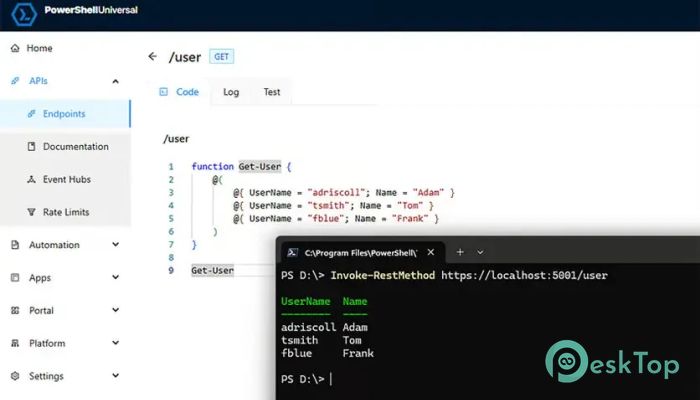Click the Apps layout icon
Image resolution: width=700 pixels, height=400 pixels.
click(x=15, y=278)
